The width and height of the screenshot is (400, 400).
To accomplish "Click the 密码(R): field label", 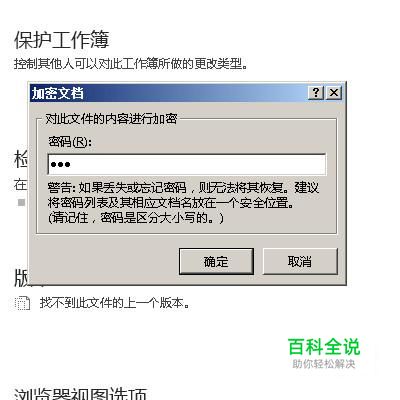I will 69,142.
